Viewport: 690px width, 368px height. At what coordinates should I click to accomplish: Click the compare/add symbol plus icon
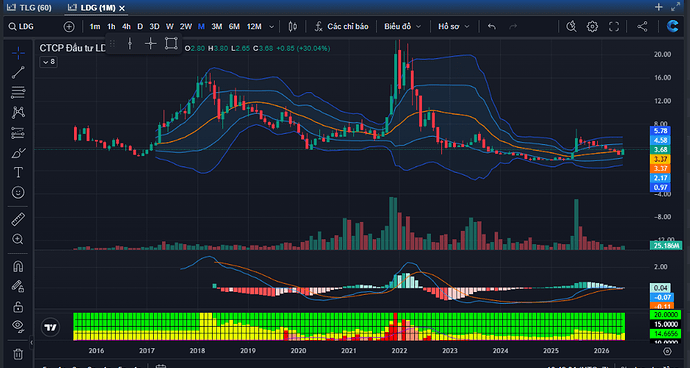pos(69,26)
